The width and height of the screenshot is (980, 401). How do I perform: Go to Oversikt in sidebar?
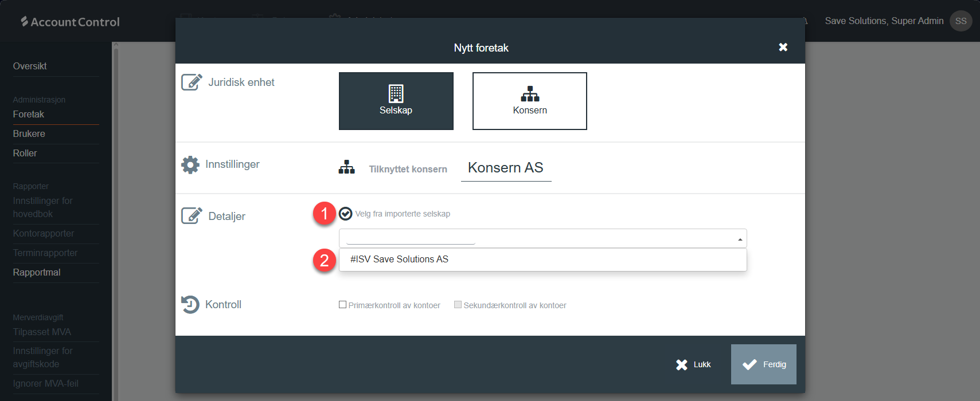tap(30, 66)
